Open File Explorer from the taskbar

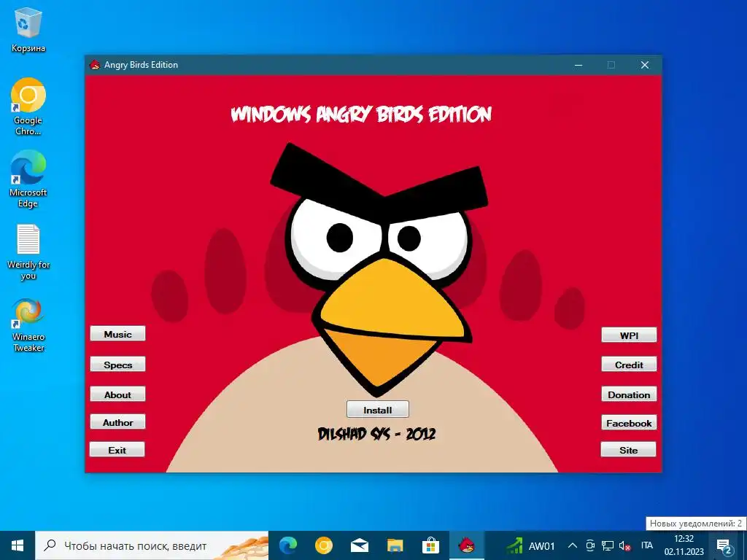click(x=395, y=545)
